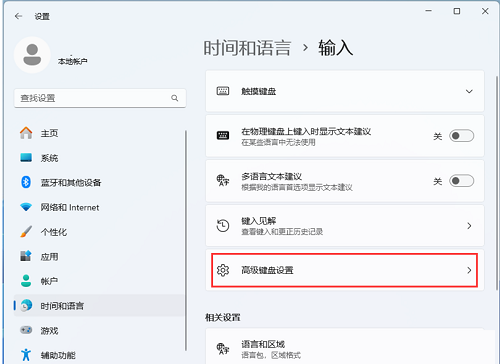500x364 pixels.
Task: Click in the 查找设置 search field
Action: 100,98
